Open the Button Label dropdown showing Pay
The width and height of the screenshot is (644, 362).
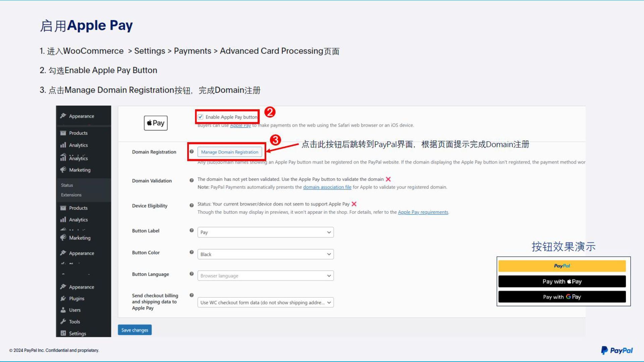265,232
